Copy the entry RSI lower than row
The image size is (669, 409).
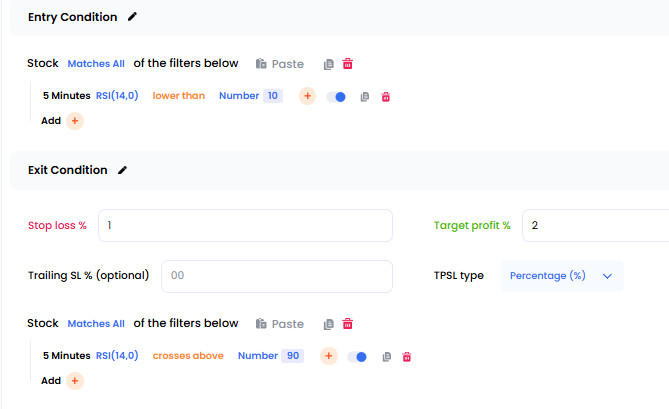click(364, 97)
